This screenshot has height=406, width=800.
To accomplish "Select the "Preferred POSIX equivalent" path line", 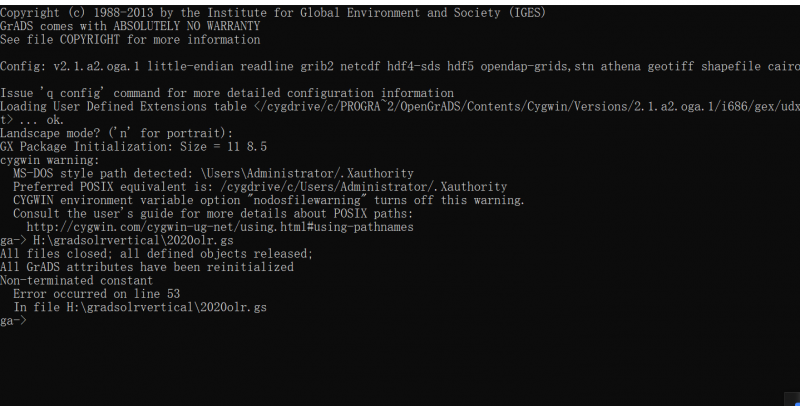I will 260,187.
